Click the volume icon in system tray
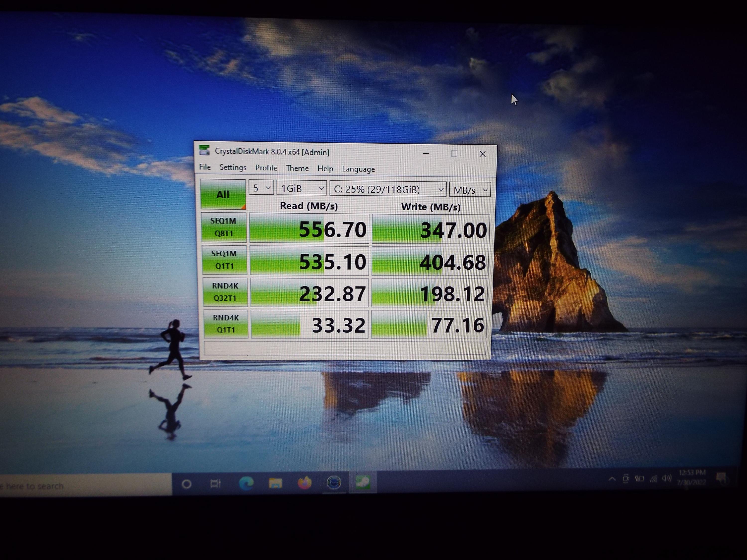This screenshot has height=560, width=747. tap(666, 478)
